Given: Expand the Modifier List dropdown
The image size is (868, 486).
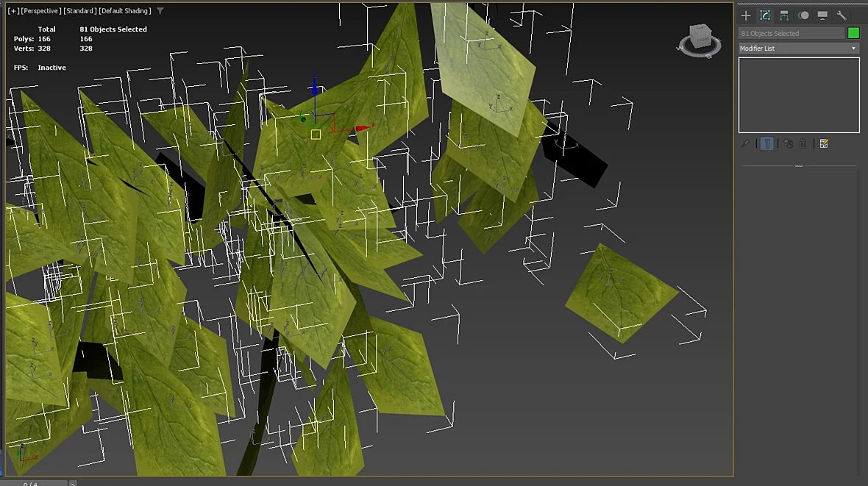Looking at the screenshot, I should pos(799,48).
